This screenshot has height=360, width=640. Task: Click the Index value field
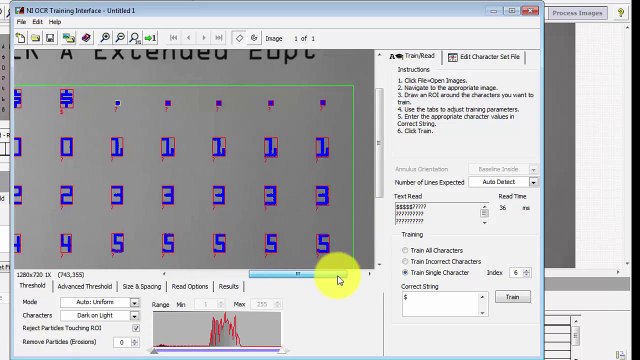click(x=516, y=273)
